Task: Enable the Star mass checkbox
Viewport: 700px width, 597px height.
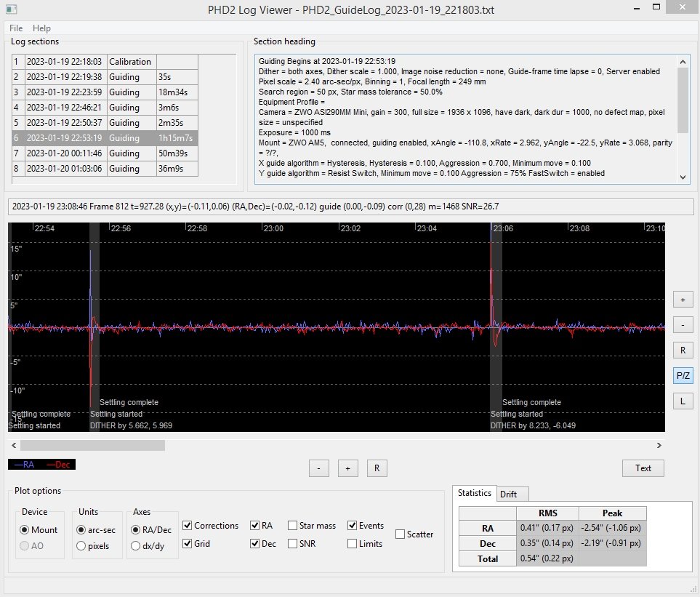Action: point(293,526)
